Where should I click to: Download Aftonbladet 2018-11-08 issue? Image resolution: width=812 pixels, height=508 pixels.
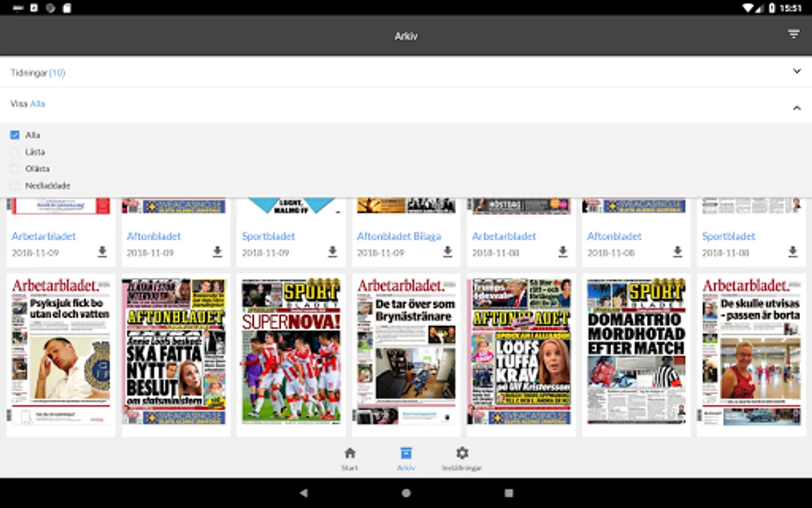[677, 252]
